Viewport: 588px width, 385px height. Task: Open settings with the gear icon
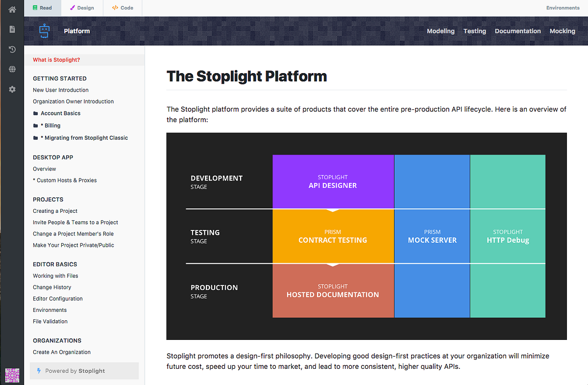click(12, 89)
